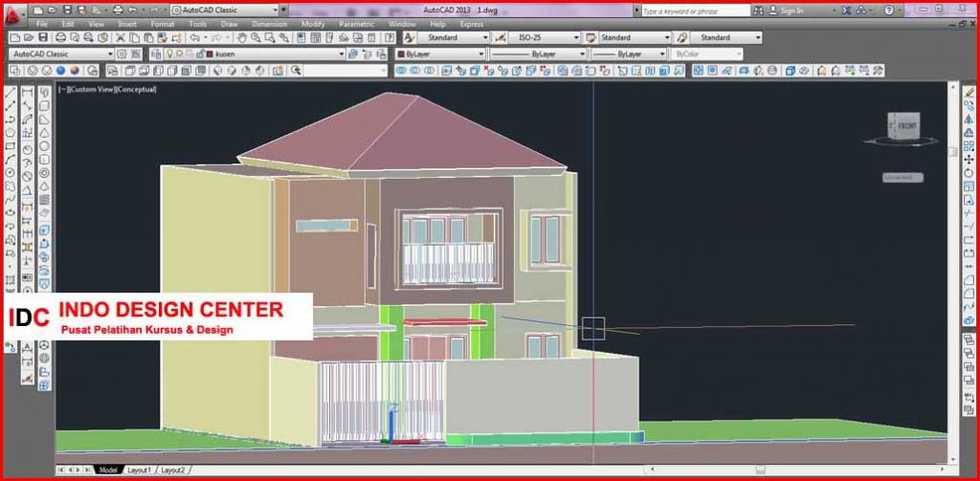Click the Cut scissors icon
980x481 pixels.
pyautogui.click(x=121, y=38)
